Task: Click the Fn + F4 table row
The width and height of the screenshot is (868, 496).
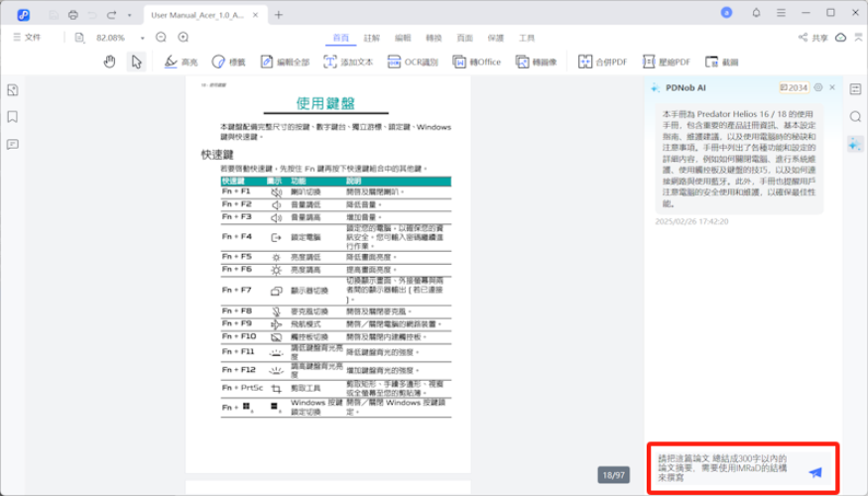Action: coord(336,237)
